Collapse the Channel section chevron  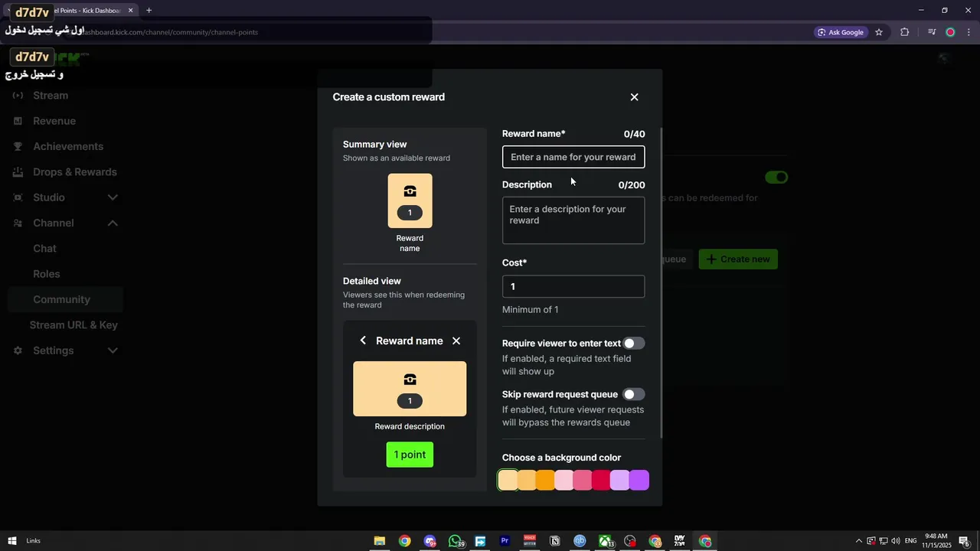(x=113, y=223)
